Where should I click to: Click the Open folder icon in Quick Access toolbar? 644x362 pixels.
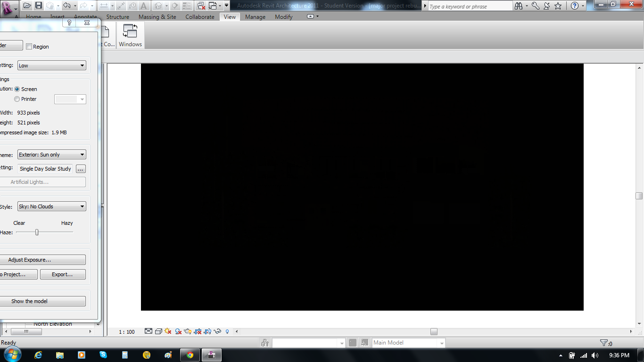27,6
